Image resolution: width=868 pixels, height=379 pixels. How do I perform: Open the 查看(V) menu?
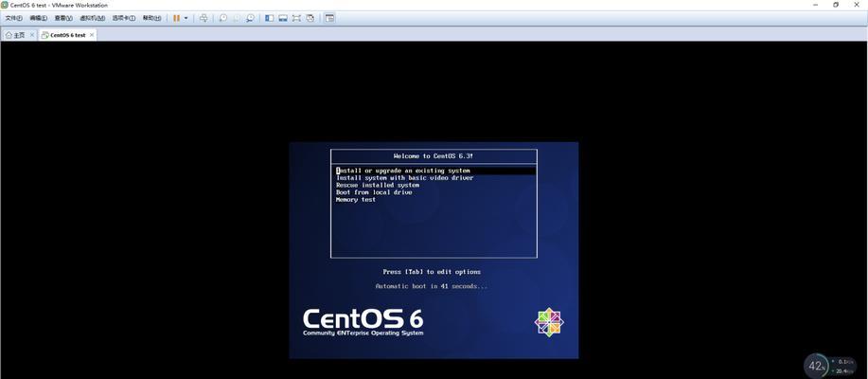[63, 18]
